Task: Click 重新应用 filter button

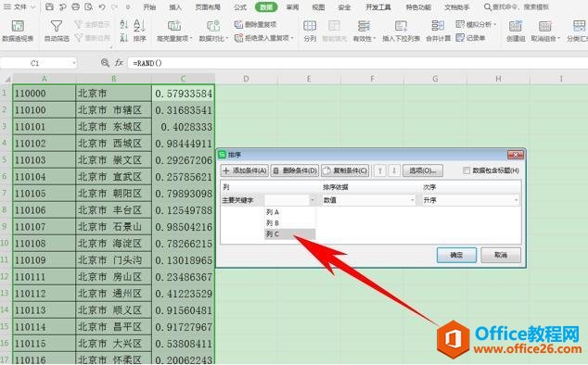Action: point(92,38)
